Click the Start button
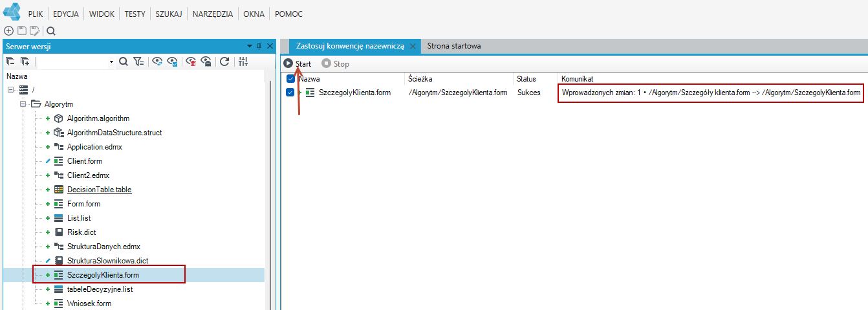868x310 pixels. (298, 64)
